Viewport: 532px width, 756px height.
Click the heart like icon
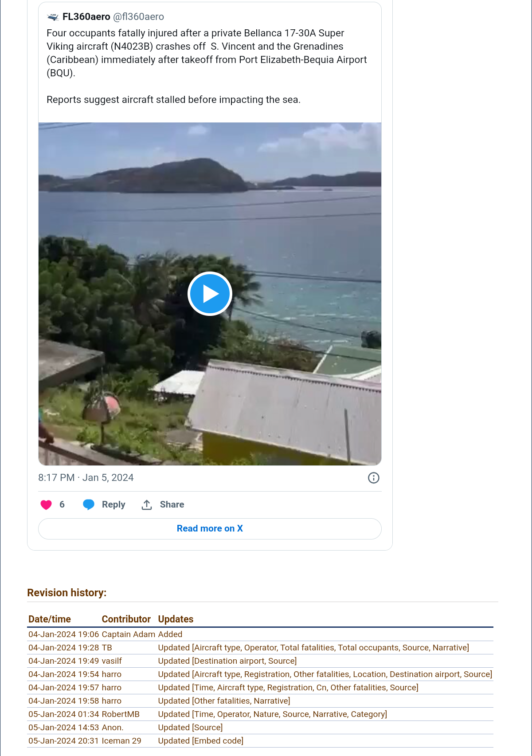click(46, 504)
